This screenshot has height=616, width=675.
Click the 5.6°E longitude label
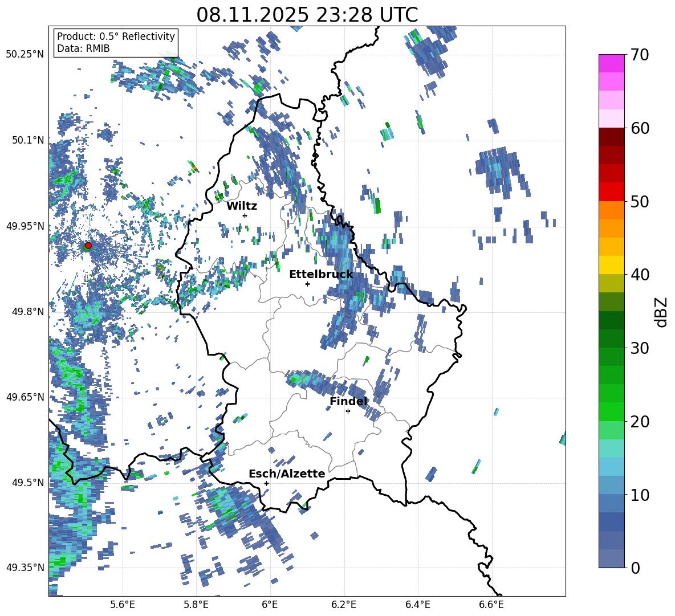coord(123,605)
